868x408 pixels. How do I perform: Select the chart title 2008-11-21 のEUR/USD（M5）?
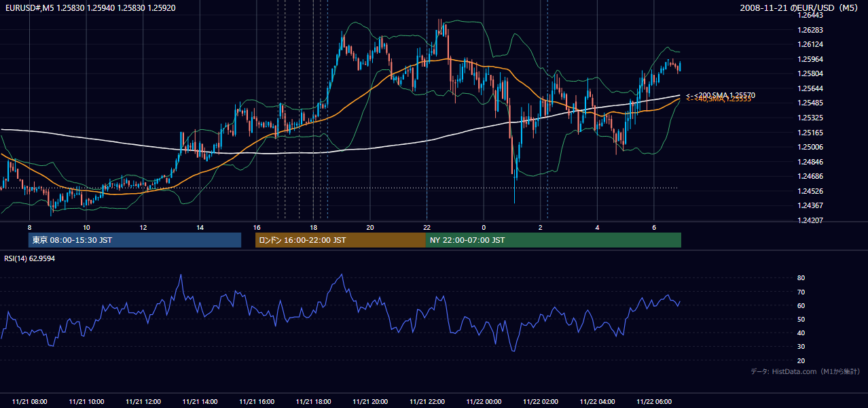[x=800, y=7]
